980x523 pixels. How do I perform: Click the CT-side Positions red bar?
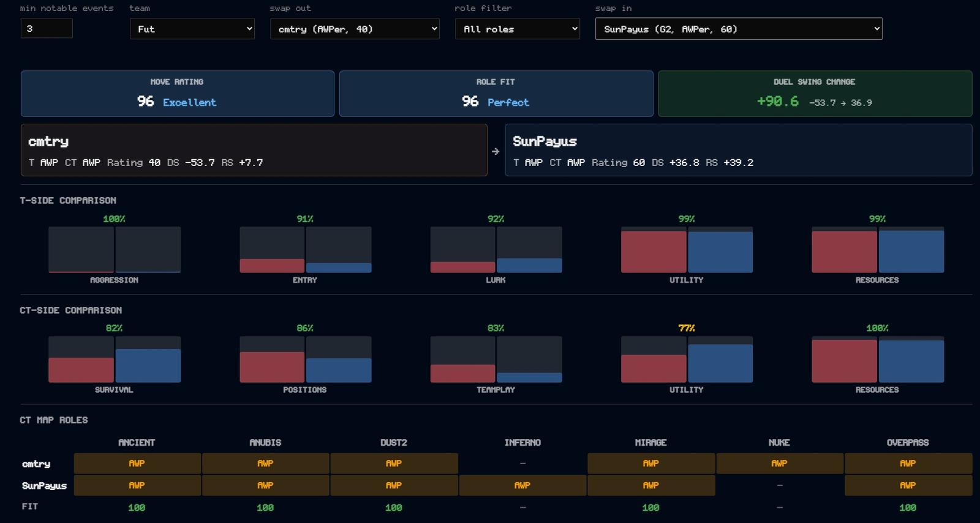coord(272,367)
